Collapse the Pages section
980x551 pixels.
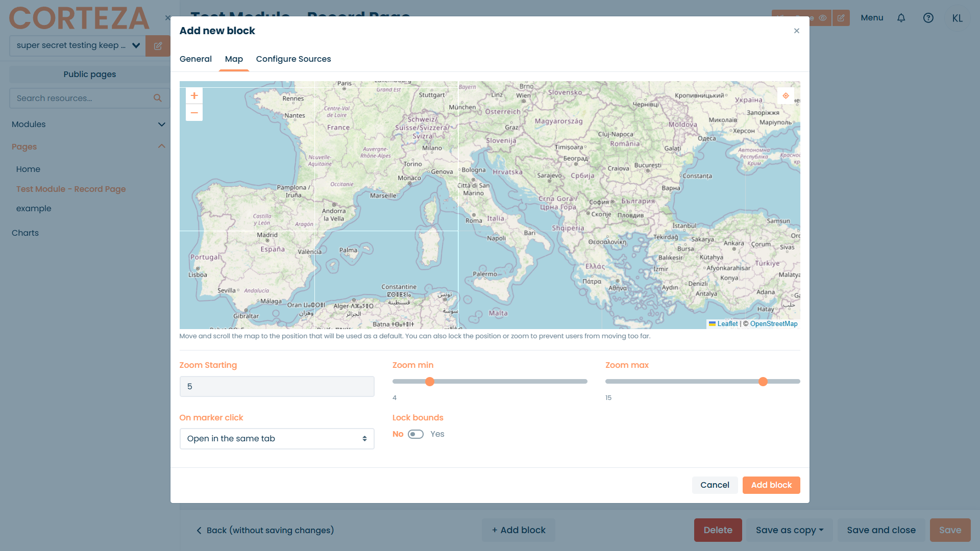[89, 147]
